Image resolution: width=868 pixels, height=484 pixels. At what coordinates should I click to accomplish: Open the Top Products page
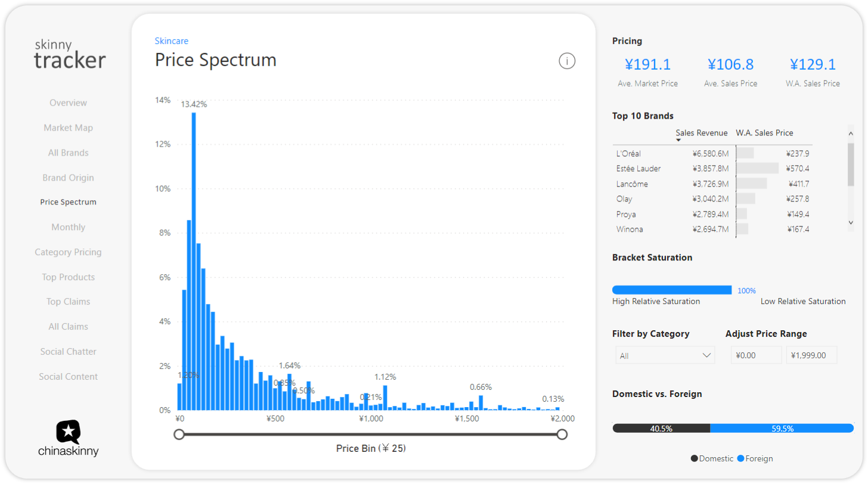click(68, 277)
